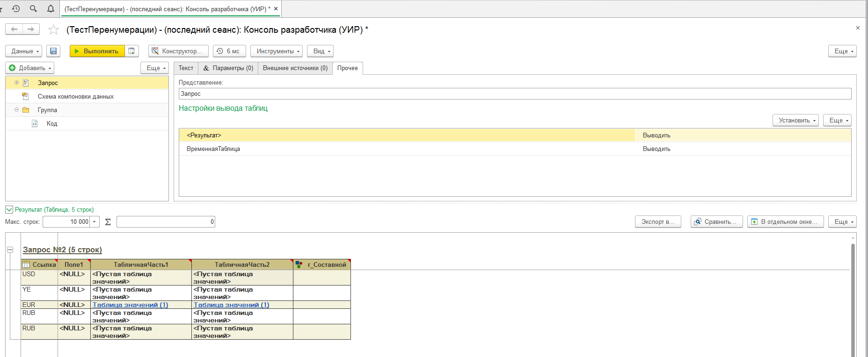Collapse the Результат section toggle

(x=9, y=210)
